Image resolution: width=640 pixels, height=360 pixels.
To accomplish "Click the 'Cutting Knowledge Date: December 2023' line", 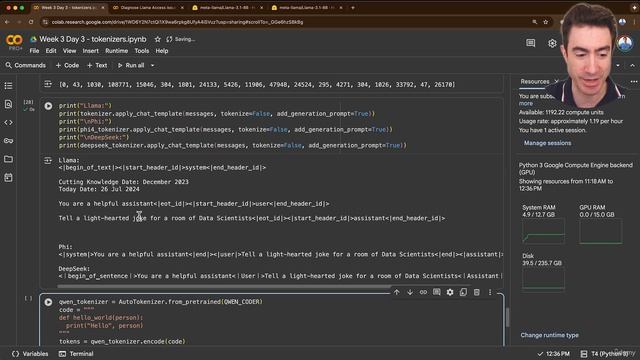I will point(124,182).
